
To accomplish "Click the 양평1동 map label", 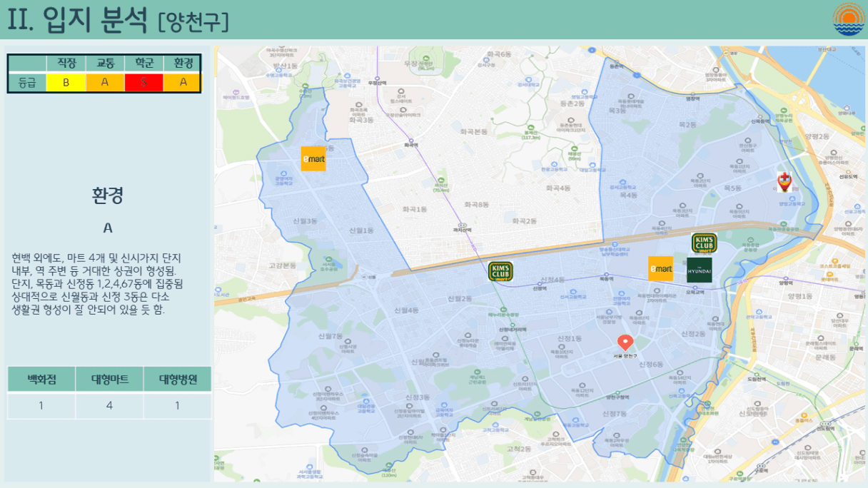I will pyautogui.click(x=799, y=296).
